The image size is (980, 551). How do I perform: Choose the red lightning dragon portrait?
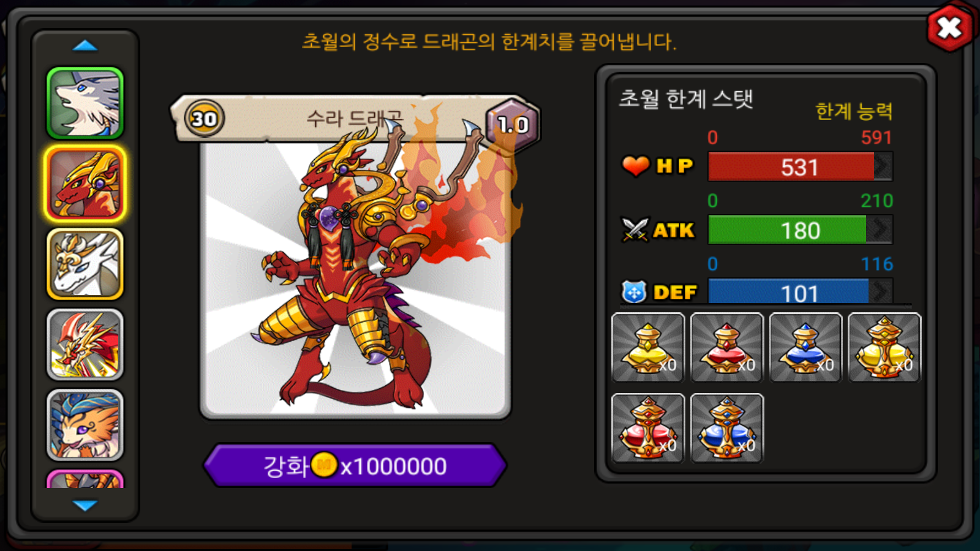[85, 345]
